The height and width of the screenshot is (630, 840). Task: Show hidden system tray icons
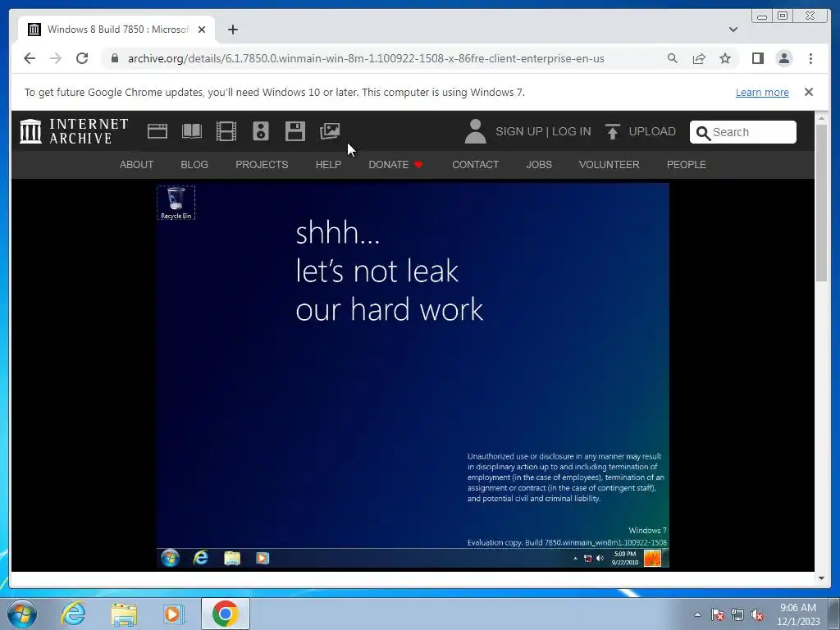point(697,614)
